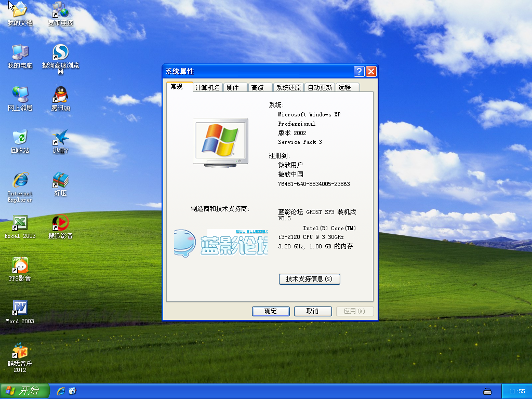532x399 pixels.
Task: Click the 酷我音乐 2012 icon
Action: tap(20, 358)
